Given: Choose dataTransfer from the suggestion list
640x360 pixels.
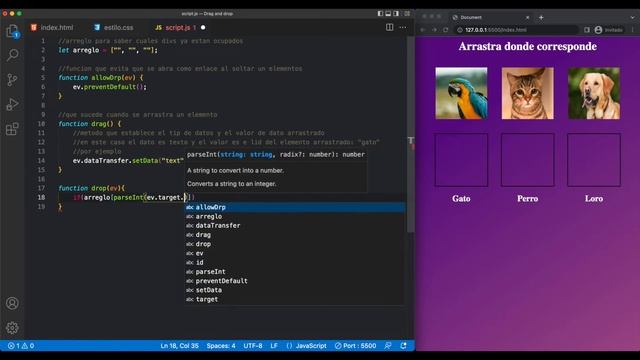Looking at the screenshot, I should (295, 225).
